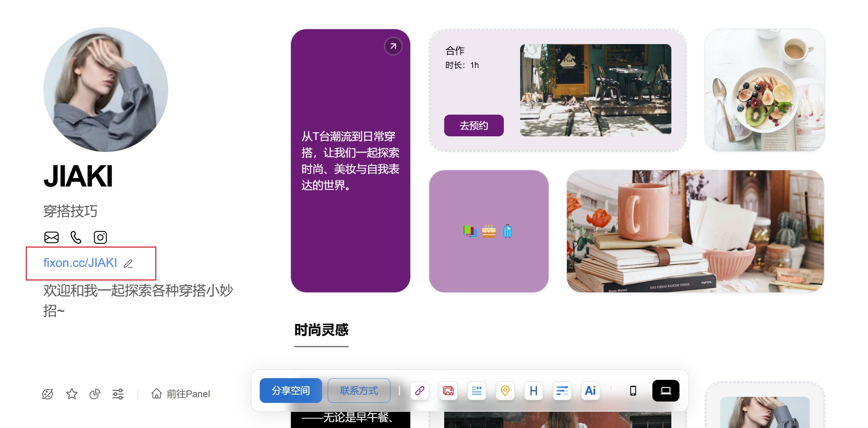Click the 联系方式 button
Screen dimensions: 868x428
[x=359, y=390]
